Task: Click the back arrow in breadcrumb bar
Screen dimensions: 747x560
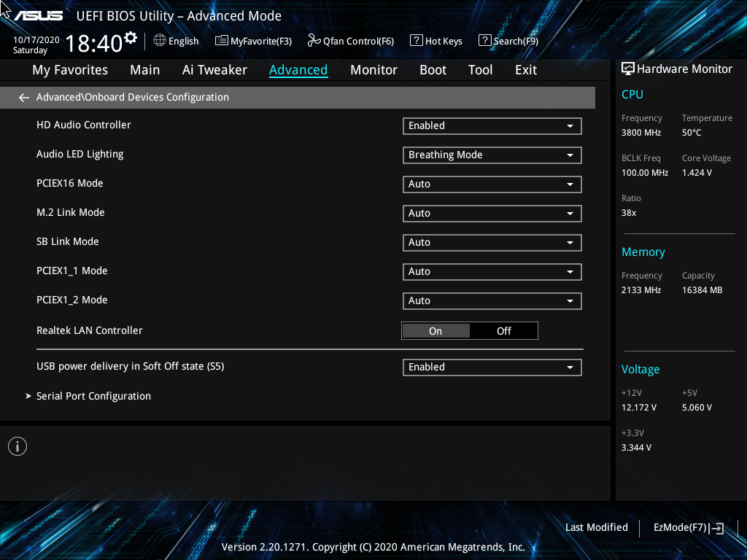Action: tap(24, 98)
